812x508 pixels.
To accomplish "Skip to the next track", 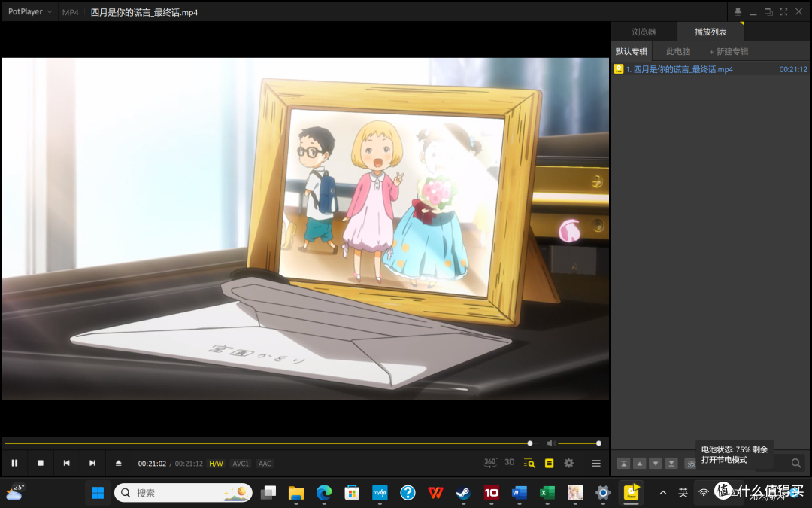I will 92,463.
